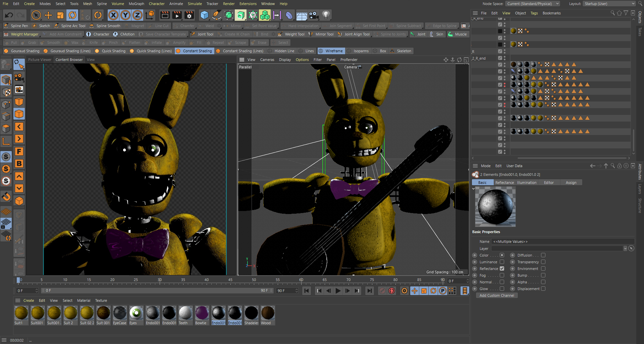Collapse the material preview expander
Image resolution: width=644 pixels, height=344 pixels.
[x=474, y=189]
